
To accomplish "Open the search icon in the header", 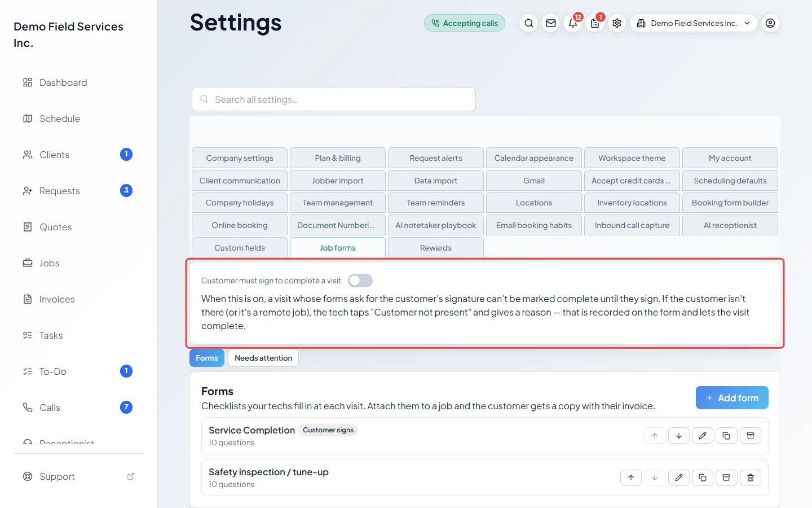I will 528,23.
